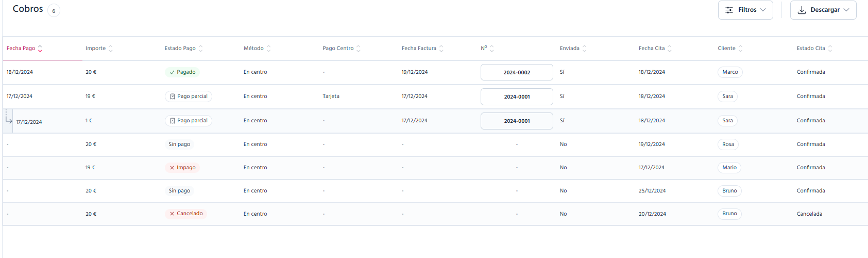The image size is (868, 258).
Task: Sort by Estado Pago column arrows
Action: tap(201, 49)
